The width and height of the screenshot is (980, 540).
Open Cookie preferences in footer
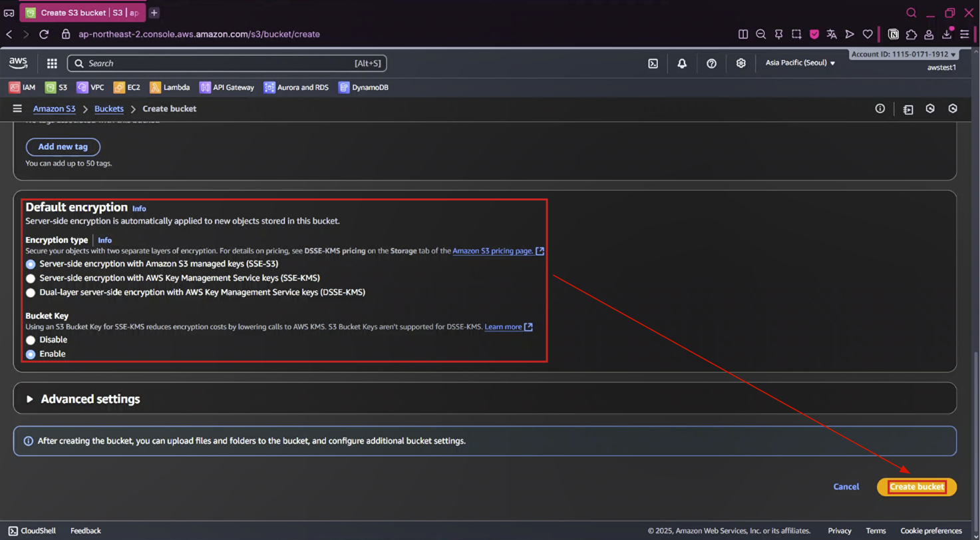[931, 531]
